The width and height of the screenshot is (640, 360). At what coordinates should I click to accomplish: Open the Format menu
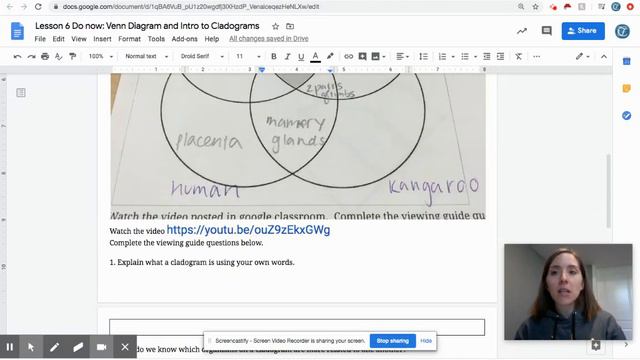129,39
